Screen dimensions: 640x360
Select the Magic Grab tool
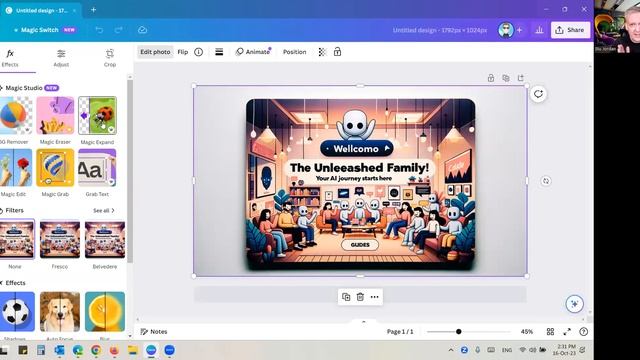[x=56, y=168]
